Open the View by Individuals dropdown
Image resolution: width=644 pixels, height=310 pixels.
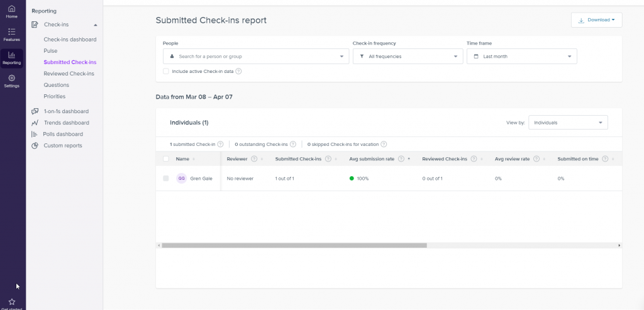pos(568,123)
